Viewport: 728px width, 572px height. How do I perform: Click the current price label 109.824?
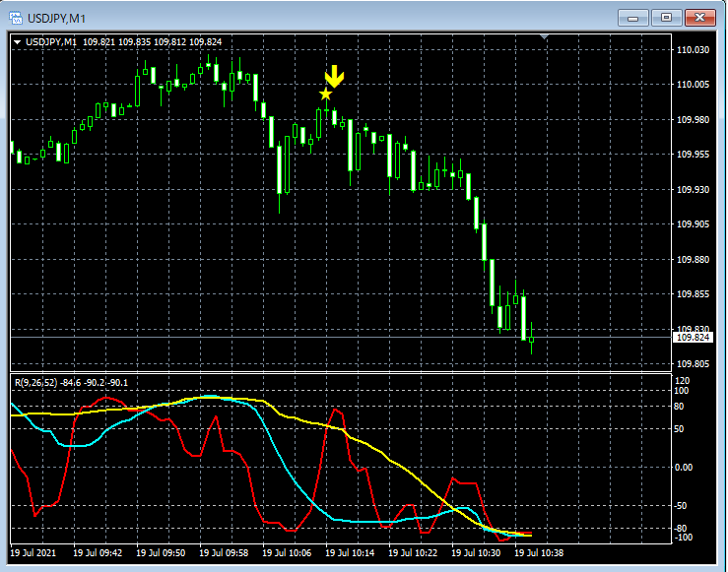(693, 338)
